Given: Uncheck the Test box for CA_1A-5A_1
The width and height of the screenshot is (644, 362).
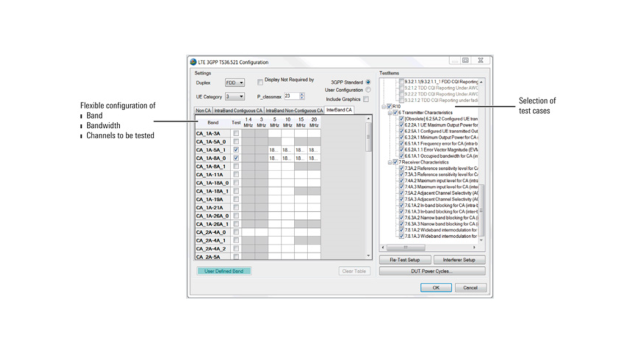Looking at the screenshot, I should (236, 149).
